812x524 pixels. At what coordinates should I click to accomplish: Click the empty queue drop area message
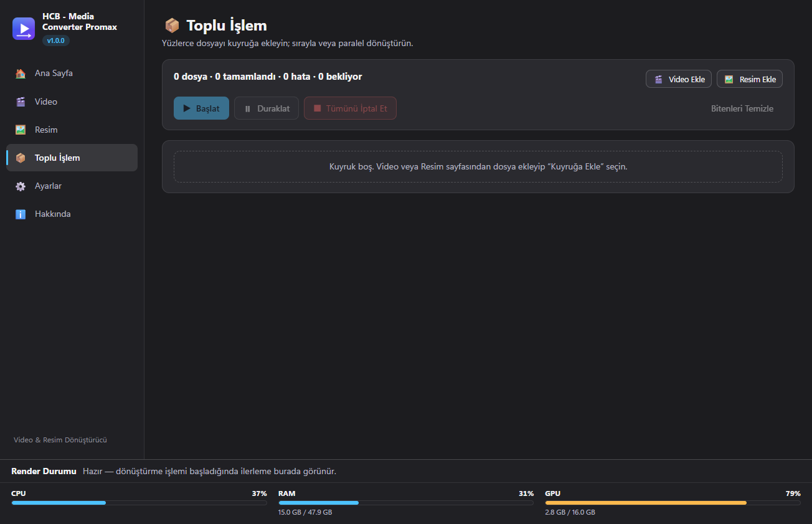coord(478,166)
